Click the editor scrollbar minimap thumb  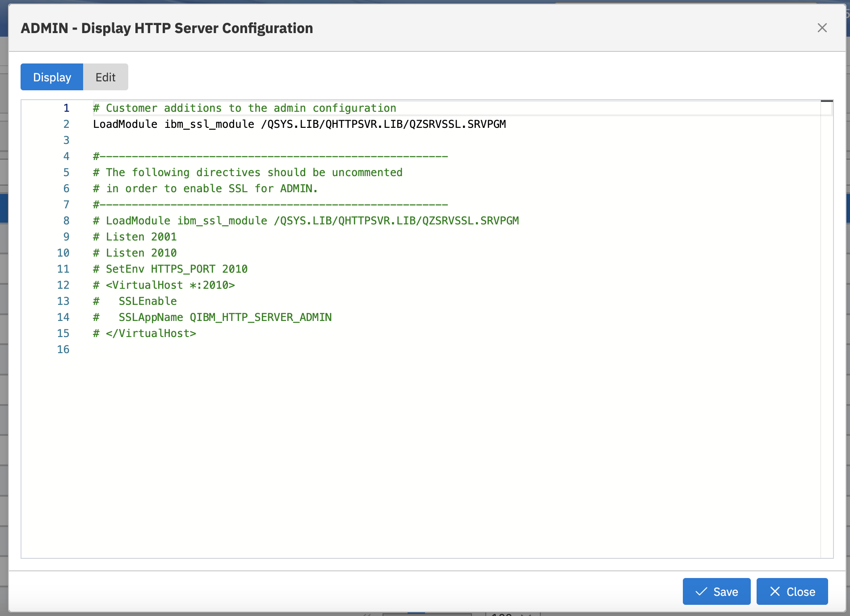(827, 101)
